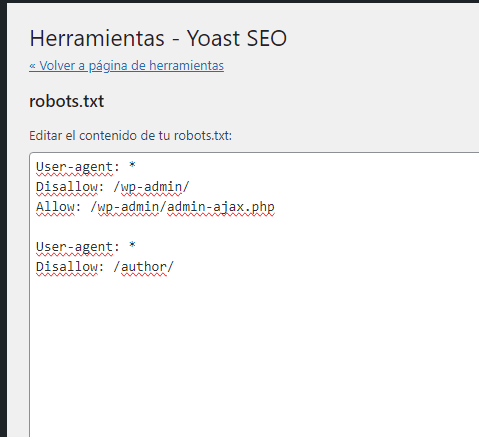The image size is (479, 437).
Task: Place cursor in admin-ajax.php text
Action: 221,207
